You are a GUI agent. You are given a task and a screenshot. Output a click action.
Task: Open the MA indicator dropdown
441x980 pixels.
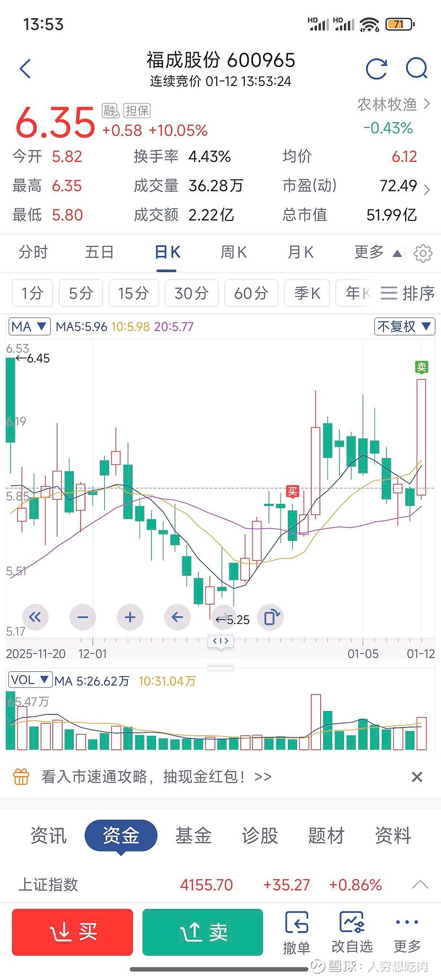click(x=30, y=327)
